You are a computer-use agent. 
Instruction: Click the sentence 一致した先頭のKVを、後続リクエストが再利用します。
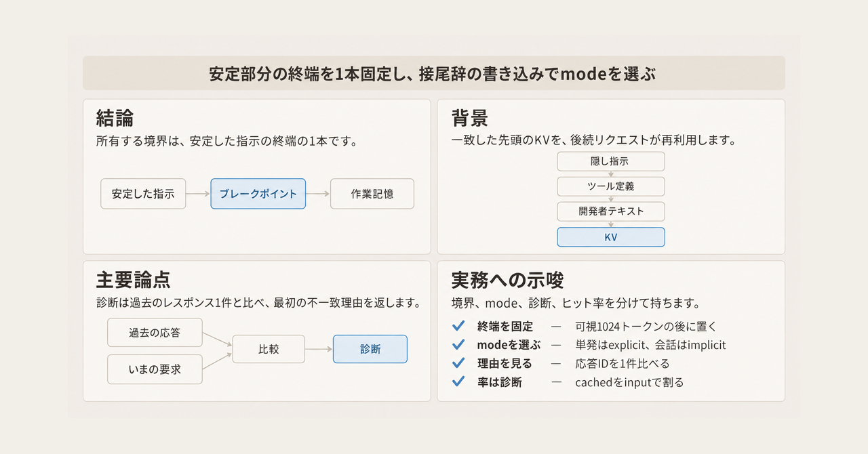click(594, 142)
